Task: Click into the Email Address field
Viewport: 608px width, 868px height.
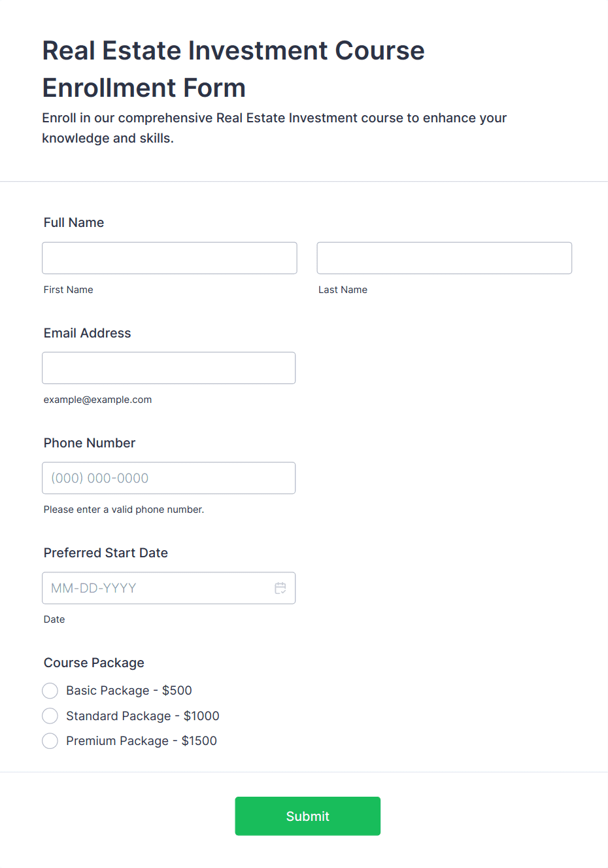Action: point(169,368)
